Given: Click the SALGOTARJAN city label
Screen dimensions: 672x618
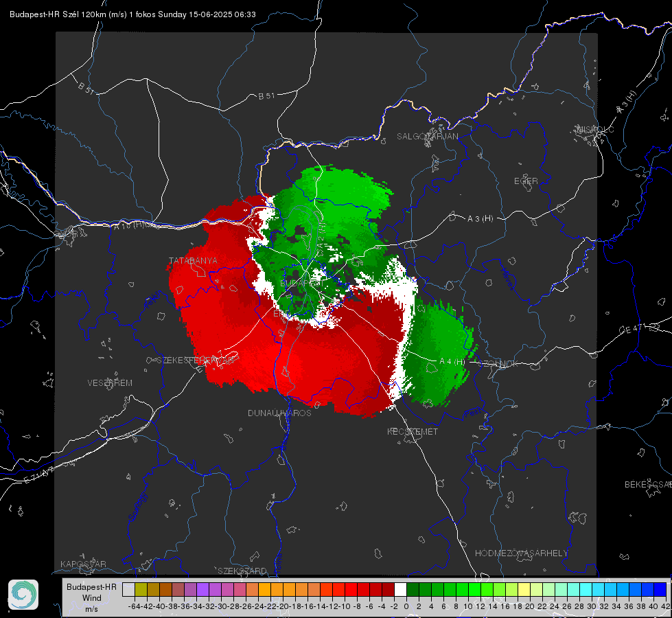Looking at the screenshot, I should [427, 137].
